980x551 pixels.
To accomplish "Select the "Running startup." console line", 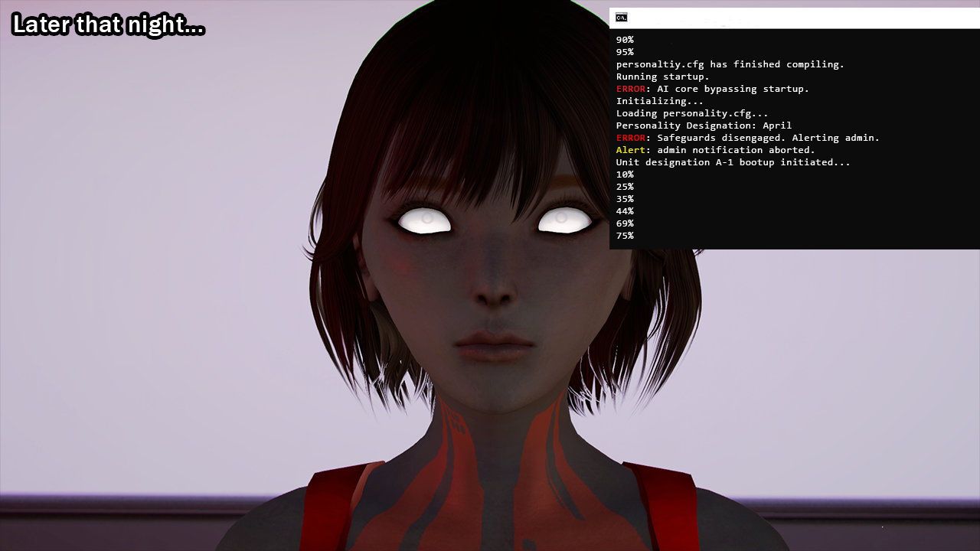I will click(663, 77).
